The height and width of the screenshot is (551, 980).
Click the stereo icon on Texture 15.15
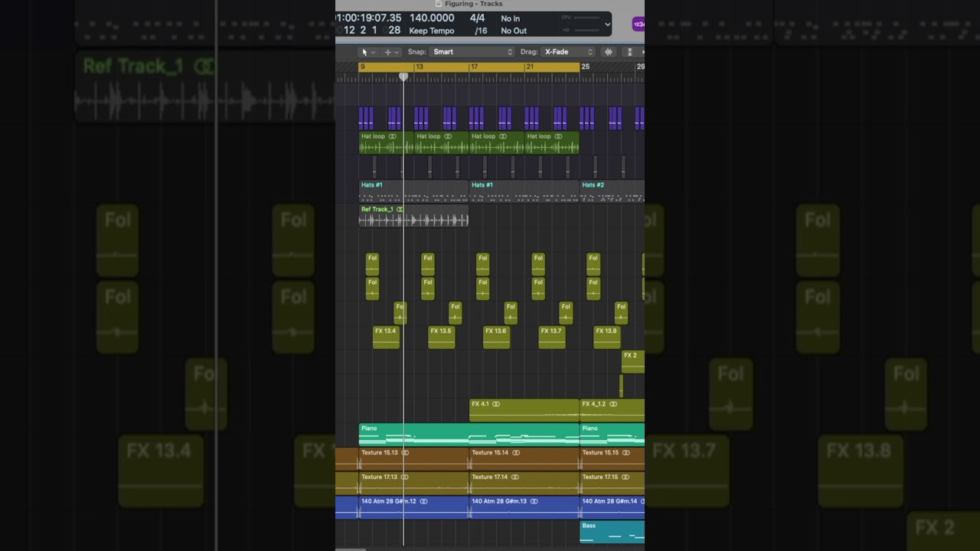click(x=626, y=453)
